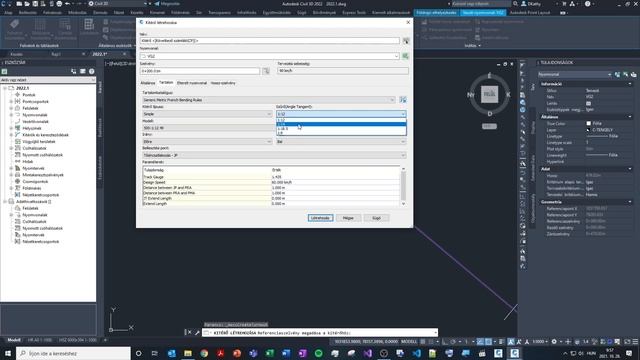Switch to Rajz1 drawing tab
640x360 pixels.
[x=56, y=54]
